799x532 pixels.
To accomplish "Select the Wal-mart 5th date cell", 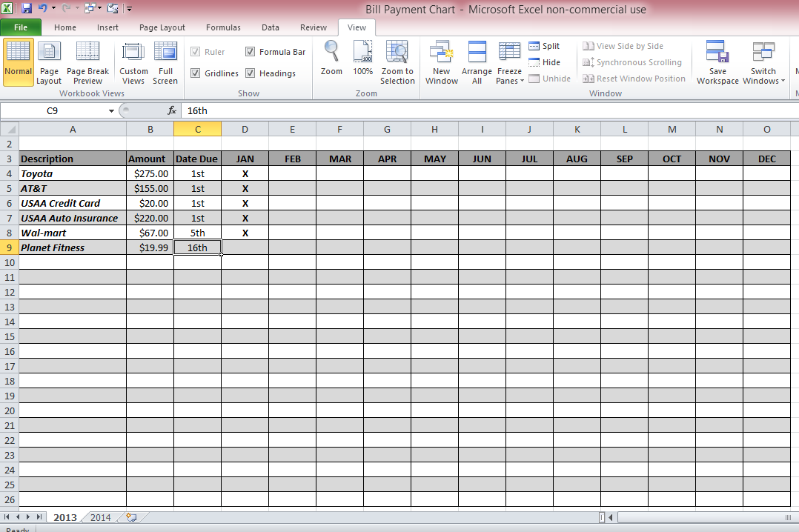I will click(198, 233).
